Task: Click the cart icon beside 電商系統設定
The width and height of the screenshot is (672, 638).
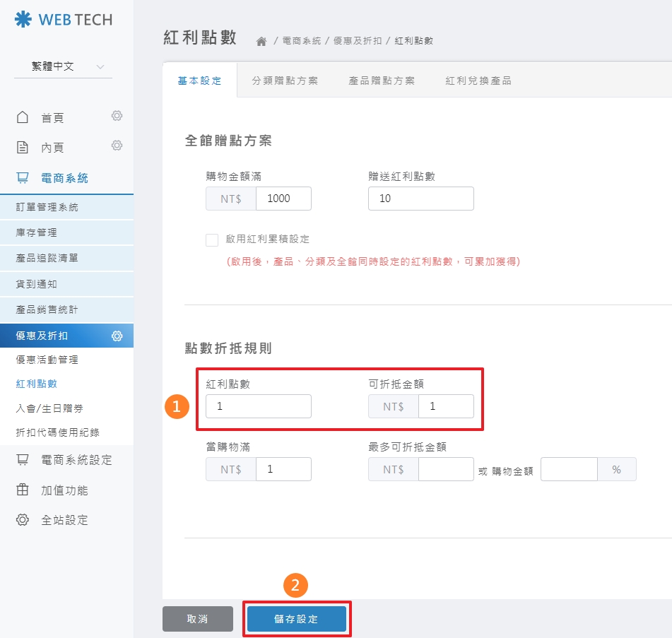Action: [23, 459]
